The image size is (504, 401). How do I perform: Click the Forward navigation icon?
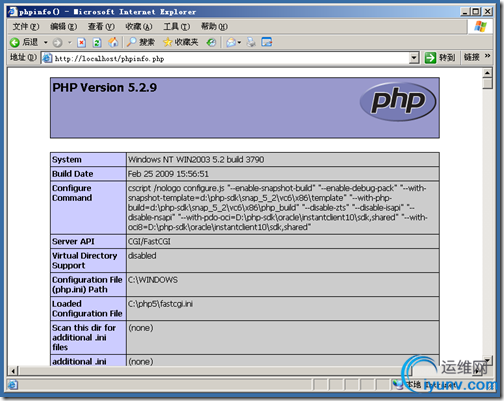pyautogui.click(x=57, y=42)
